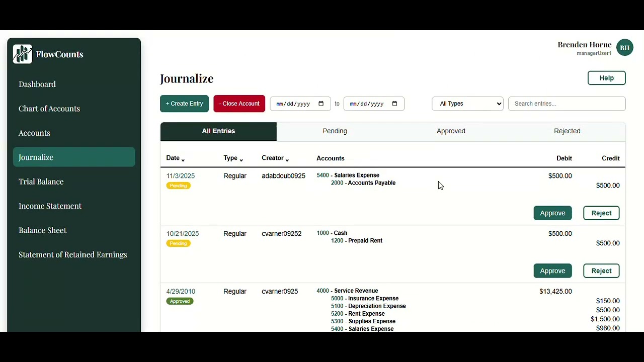
Task: Open Balance Sheet page
Action: pos(74,230)
